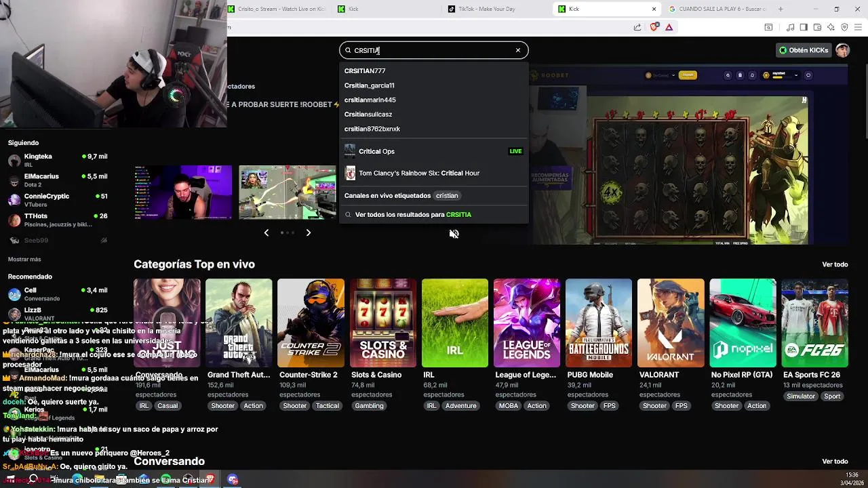The width and height of the screenshot is (868, 488).
Task: Close the active Kick tab
Action: (654, 9)
